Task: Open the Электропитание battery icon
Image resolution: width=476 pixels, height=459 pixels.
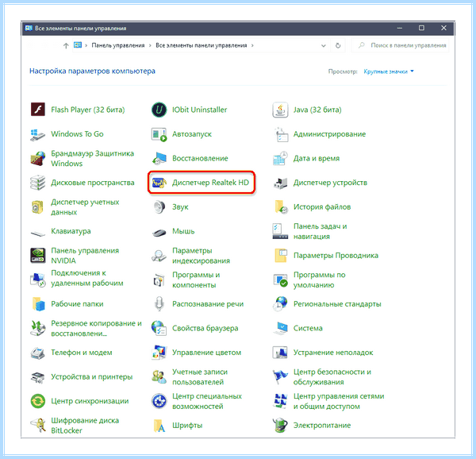Action: (280, 426)
